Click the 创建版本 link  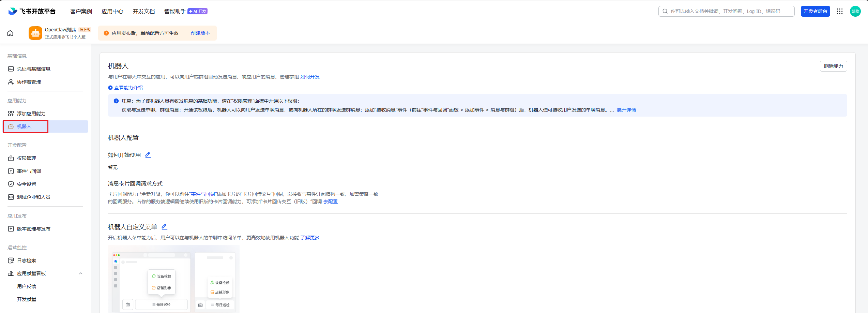200,33
